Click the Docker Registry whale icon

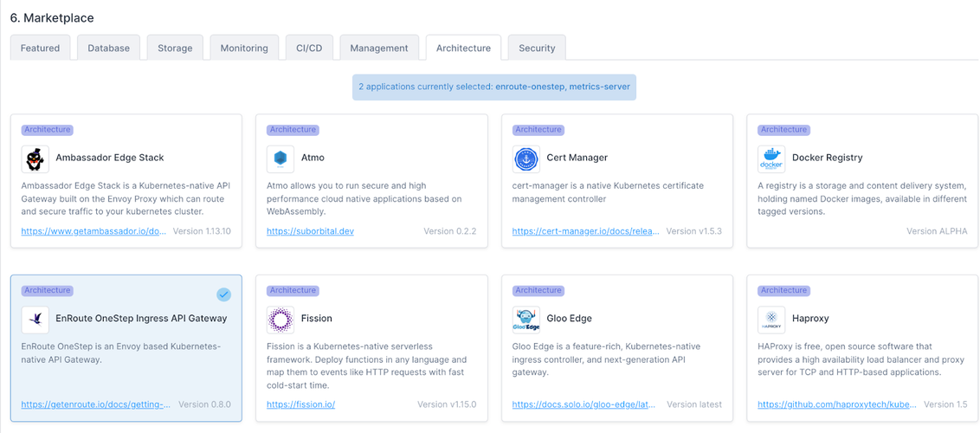pos(771,158)
